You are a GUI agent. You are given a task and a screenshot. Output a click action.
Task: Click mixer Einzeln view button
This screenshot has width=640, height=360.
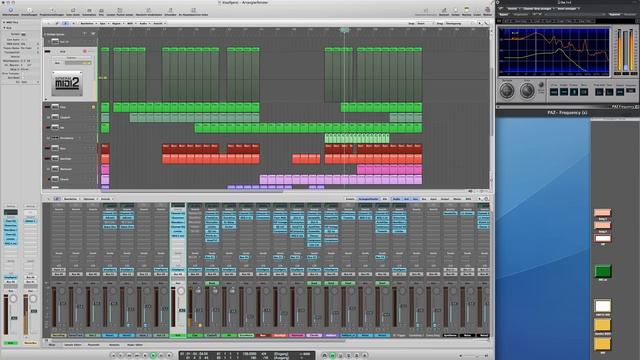click(350, 199)
